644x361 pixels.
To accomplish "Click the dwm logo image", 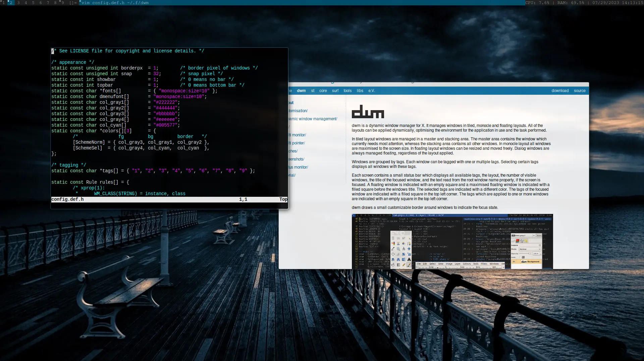I will click(x=368, y=112).
